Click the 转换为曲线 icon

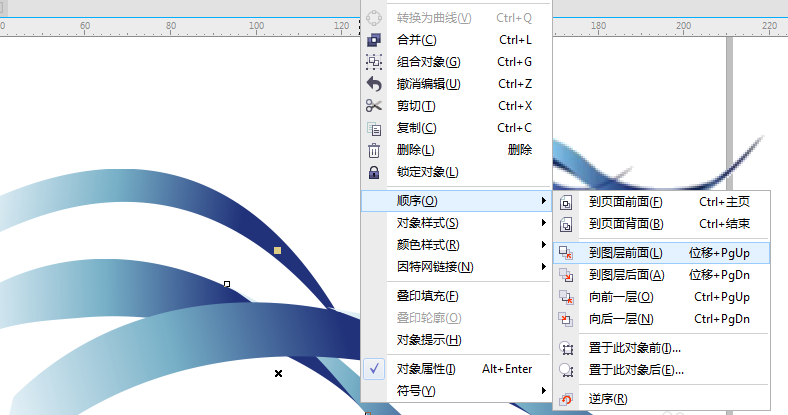point(374,18)
